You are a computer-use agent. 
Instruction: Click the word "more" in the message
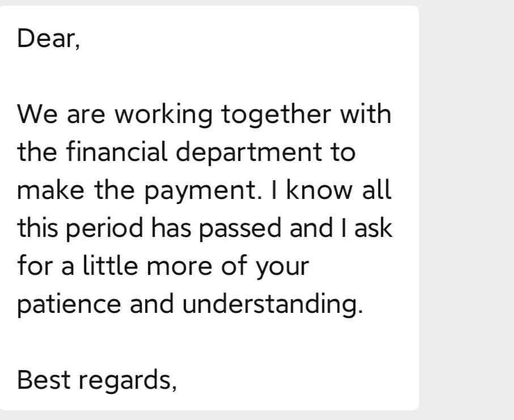179,266
